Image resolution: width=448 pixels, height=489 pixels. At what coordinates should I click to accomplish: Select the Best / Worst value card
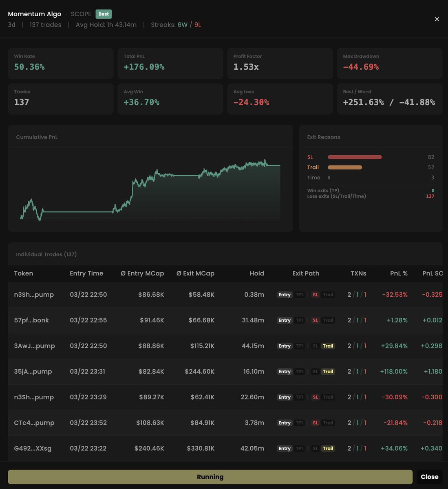[390, 99]
